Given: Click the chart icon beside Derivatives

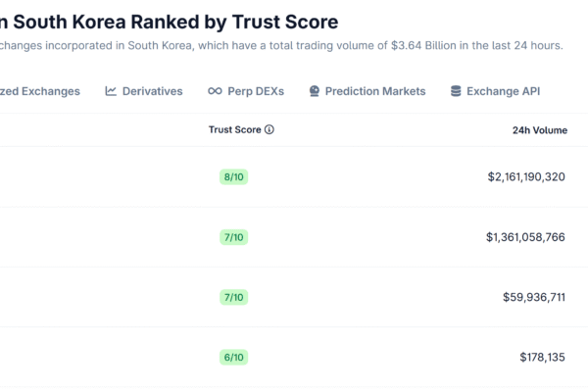Looking at the screenshot, I should pos(112,91).
